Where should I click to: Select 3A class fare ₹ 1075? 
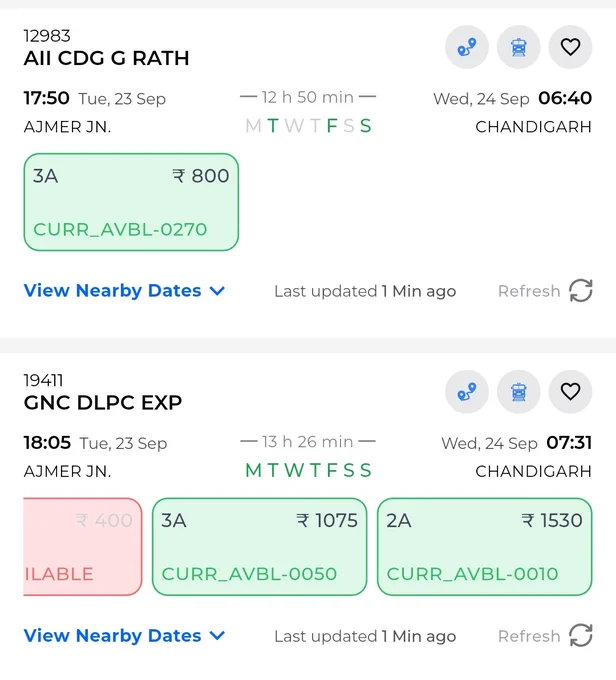click(259, 547)
